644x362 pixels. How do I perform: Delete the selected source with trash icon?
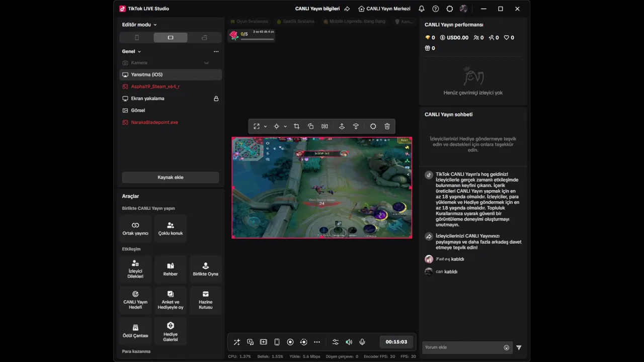(x=387, y=126)
